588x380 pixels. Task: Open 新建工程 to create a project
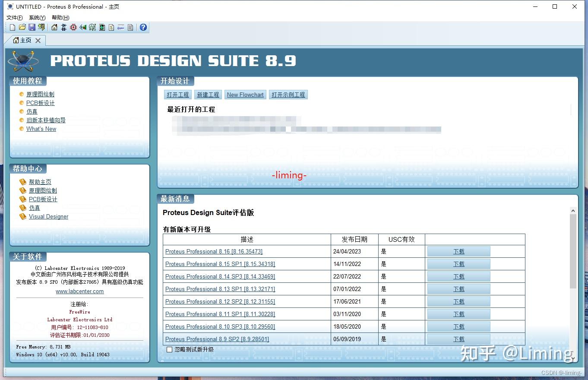point(208,95)
